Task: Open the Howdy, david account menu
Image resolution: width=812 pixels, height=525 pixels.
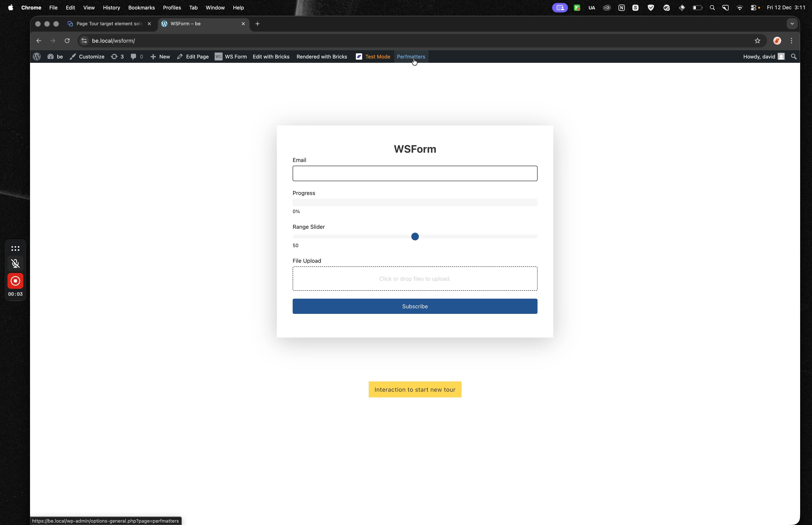Action: click(764, 57)
